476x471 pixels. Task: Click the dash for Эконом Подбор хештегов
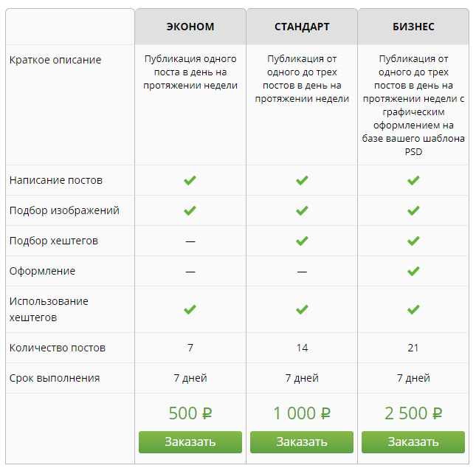click(x=190, y=241)
